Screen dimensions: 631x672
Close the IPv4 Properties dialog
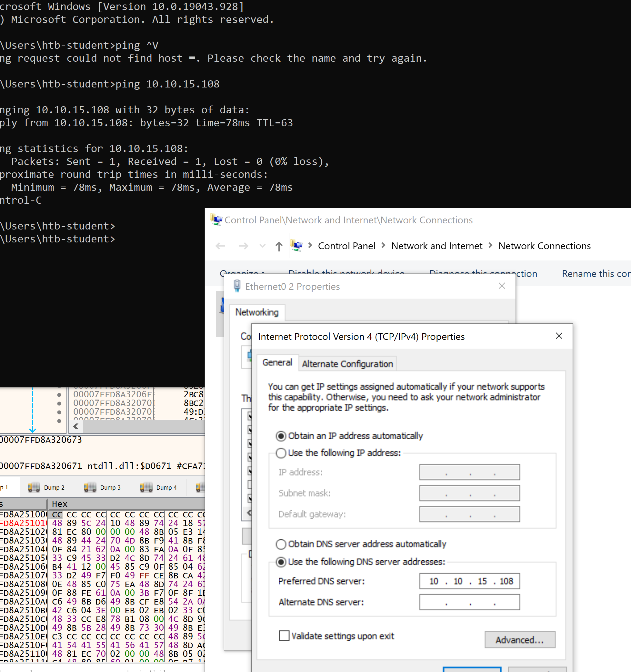coord(559,336)
